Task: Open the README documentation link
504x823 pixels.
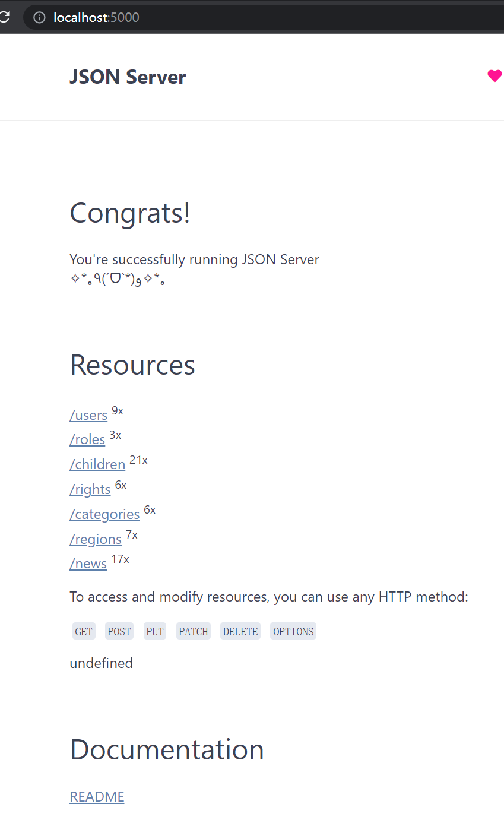Action: point(97,796)
